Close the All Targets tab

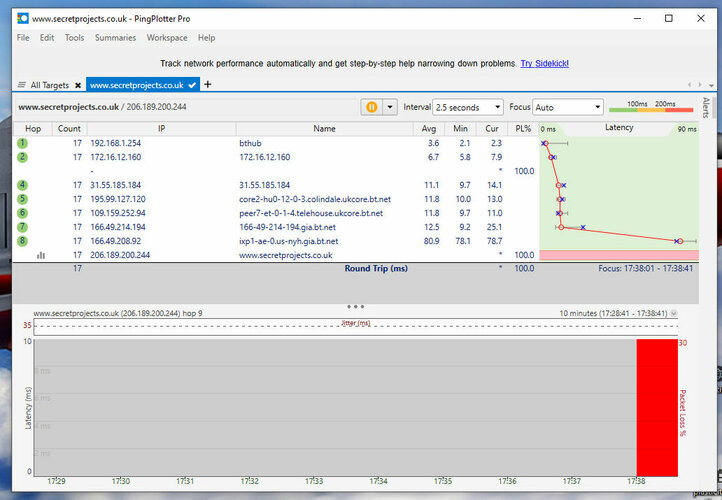tap(78, 85)
